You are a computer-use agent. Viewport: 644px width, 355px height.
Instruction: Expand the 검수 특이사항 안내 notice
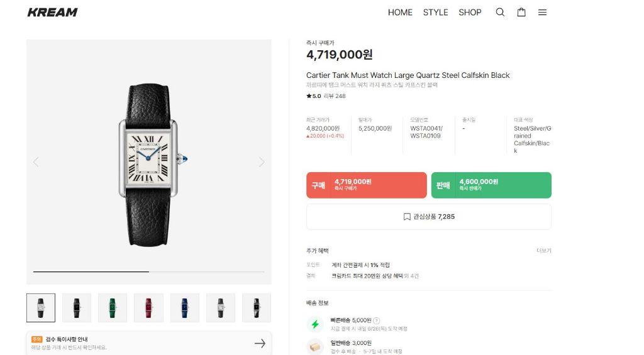(x=148, y=343)
